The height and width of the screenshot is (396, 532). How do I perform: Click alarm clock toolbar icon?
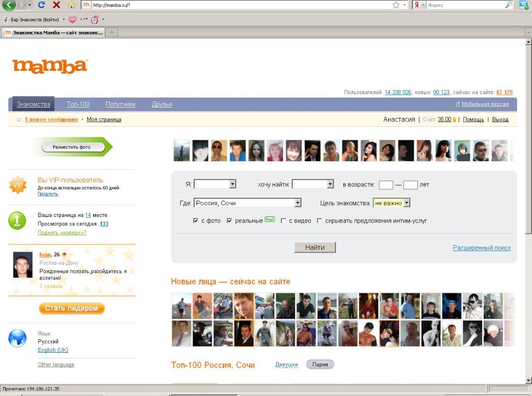pyautogui.click(x=95, y=19)
